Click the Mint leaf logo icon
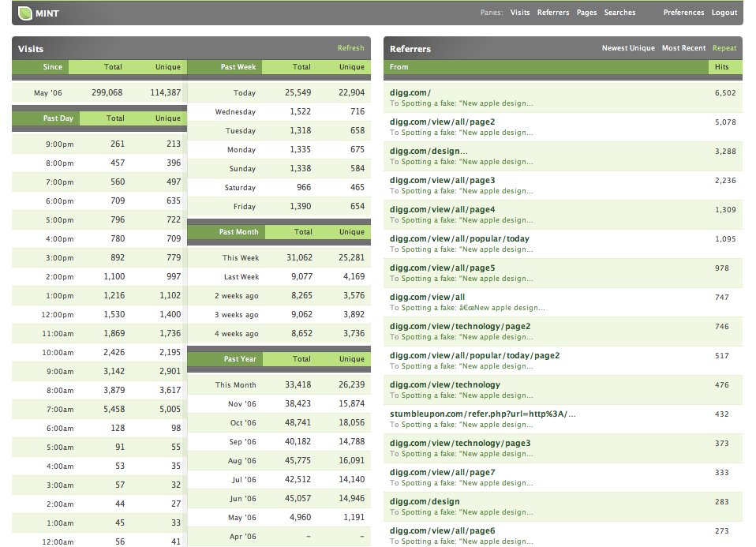Screen dimensions: 756x547 click(x=24, y=13)
